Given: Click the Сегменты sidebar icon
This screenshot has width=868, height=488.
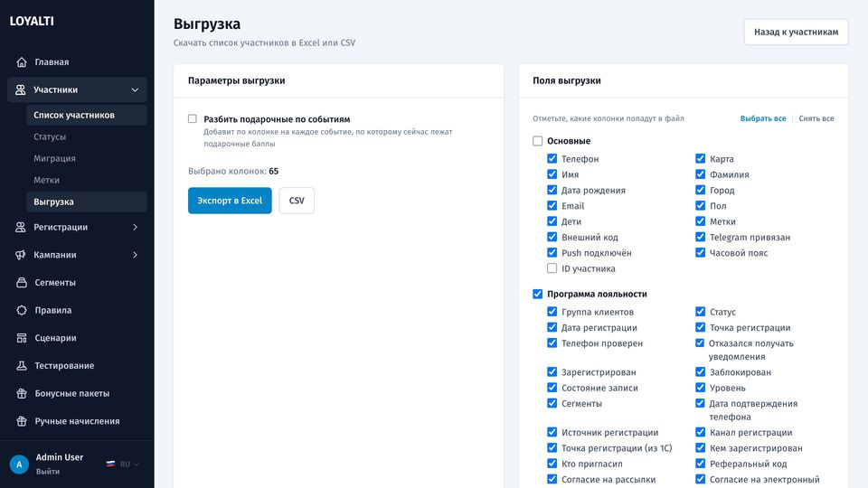Looking at the screenshot, I should [x=22, y=282].
